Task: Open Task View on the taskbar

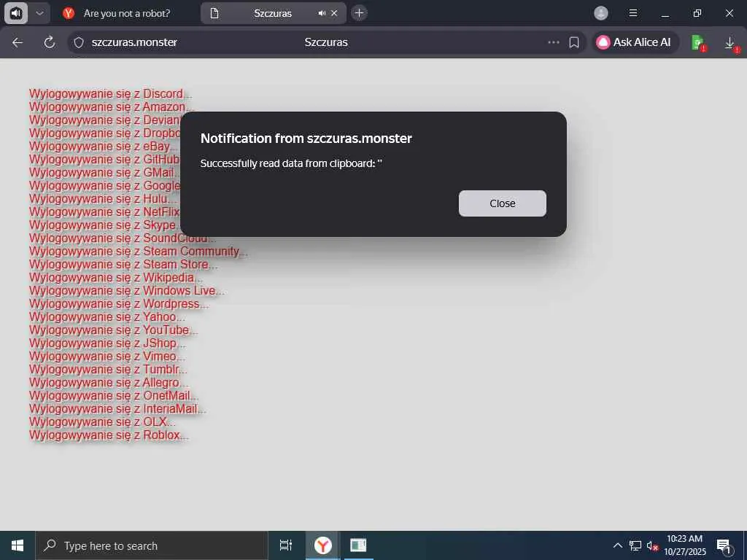Action: pos(286,545)
